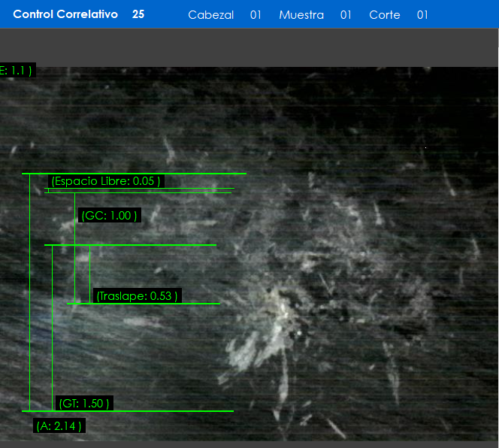Screen dimensions: 499x448
Task: Click the leftmost white vertical measurement line
Action: pos(29,293)
